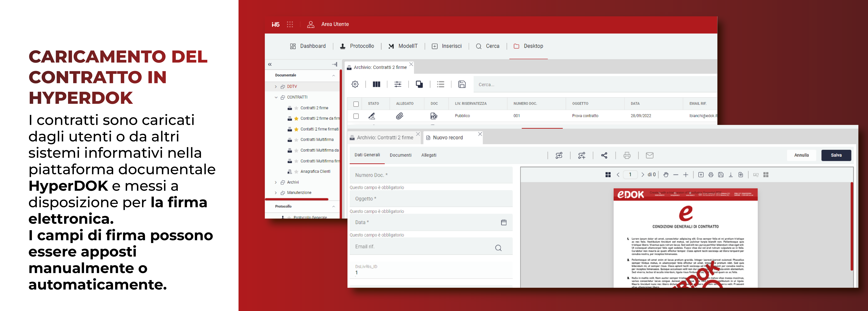This screenshot has height=311, width=868.
Task: Expand the DDTV tree node
Action: point(276,87)
